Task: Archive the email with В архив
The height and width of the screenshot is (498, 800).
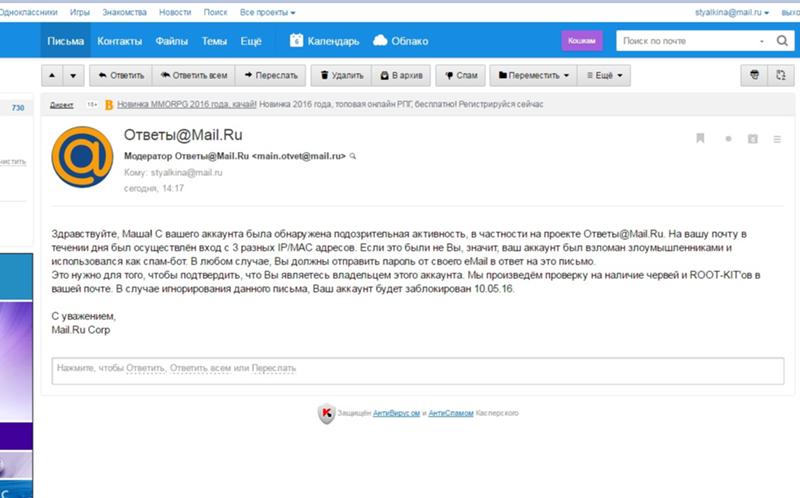Action: pos(401,76)
